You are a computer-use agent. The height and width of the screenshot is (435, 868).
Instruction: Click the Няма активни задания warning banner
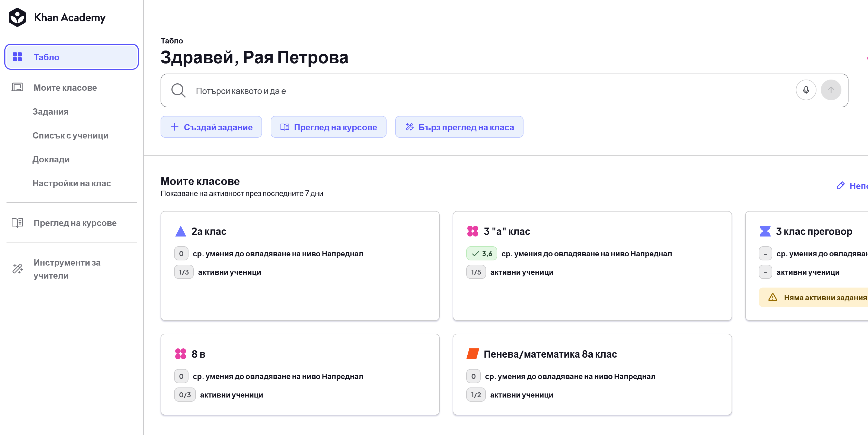[813, 297]
